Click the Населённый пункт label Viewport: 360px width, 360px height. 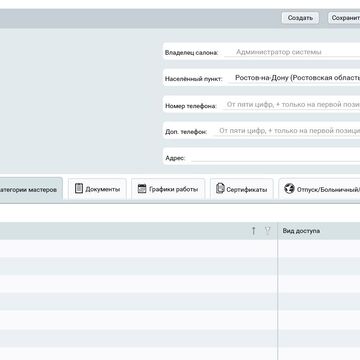193,79
